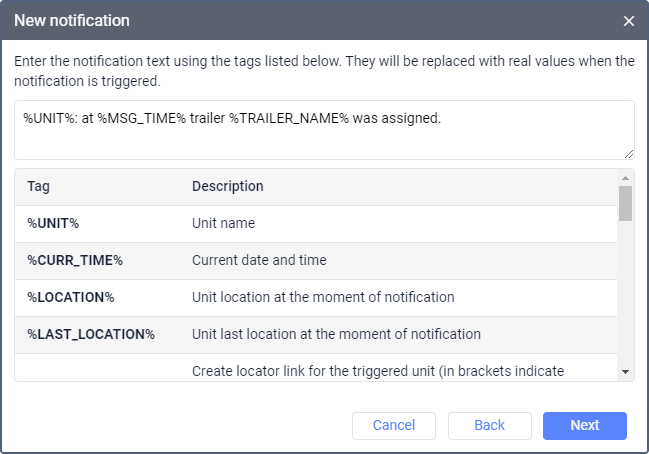Close the New notification dialog
The height and width of the screenshot is (454, 649).
[628, 21]
